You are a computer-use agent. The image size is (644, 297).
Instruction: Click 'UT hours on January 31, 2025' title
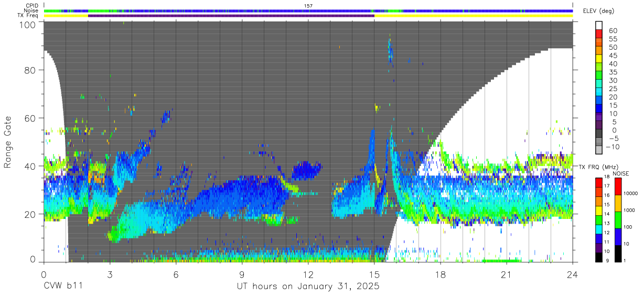pos(308,287)
